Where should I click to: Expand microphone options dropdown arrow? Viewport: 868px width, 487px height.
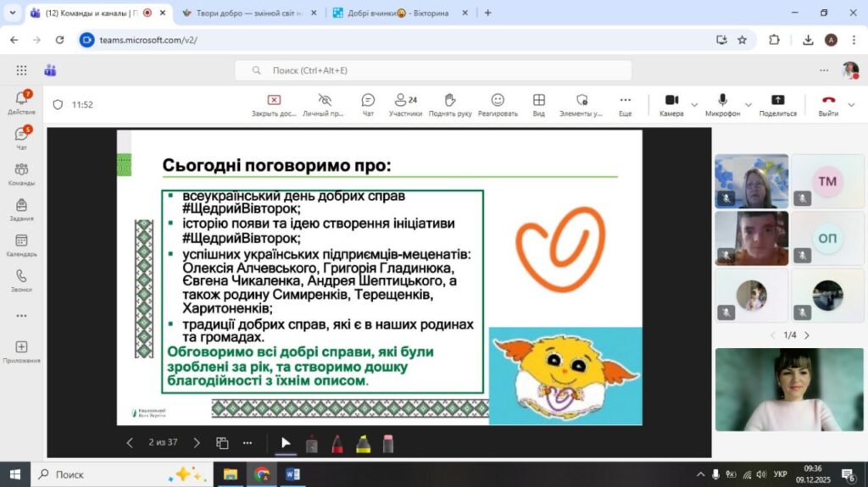pos(748,105)
